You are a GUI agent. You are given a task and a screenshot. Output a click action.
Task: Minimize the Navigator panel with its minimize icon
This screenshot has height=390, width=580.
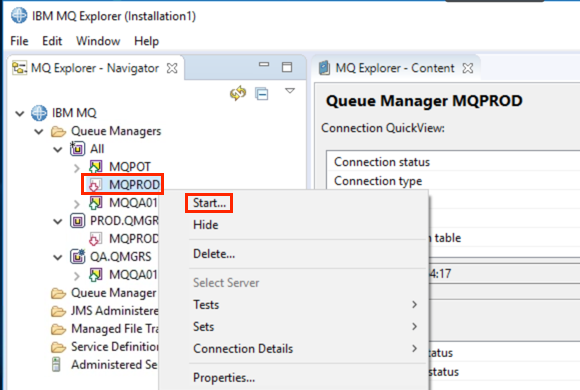[264, 64]
